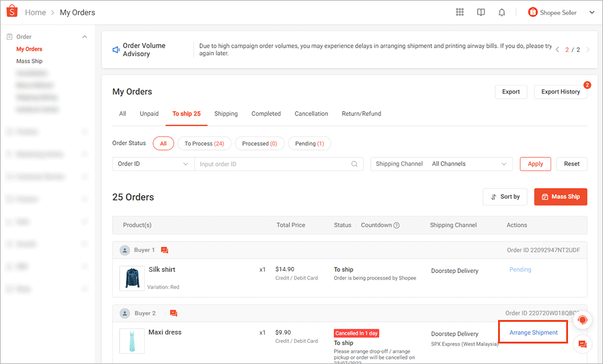Screen dimensions: 603x364
Task: Open the All Channels shipping dropdown
Action: 470,163
